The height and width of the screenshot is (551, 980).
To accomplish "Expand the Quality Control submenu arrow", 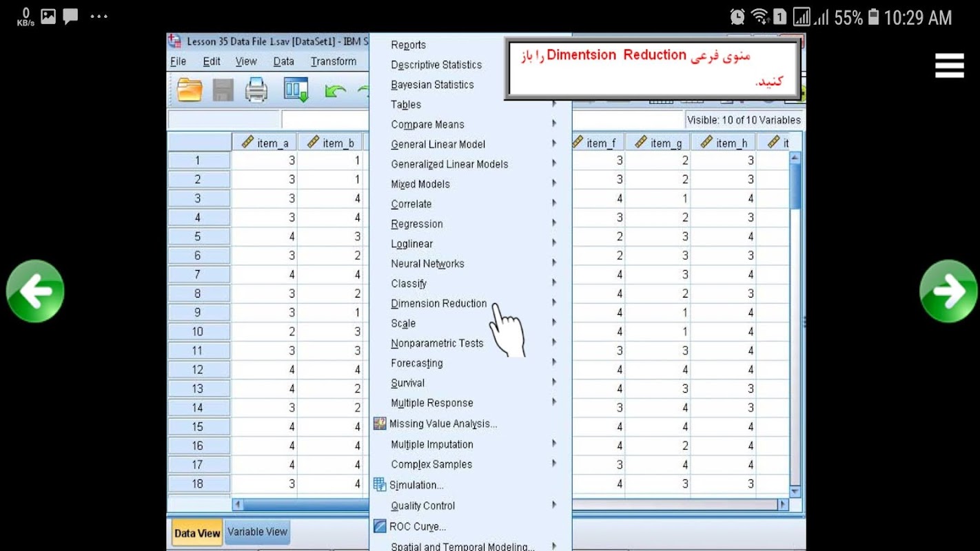I will point(554,506).
